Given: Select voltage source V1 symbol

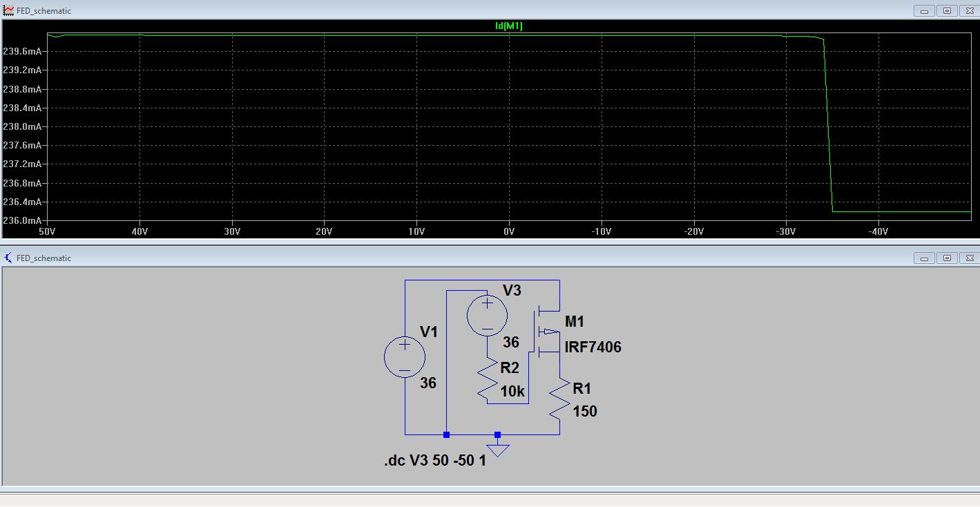Looking at the screenshot, I should [x=405, y=357].
